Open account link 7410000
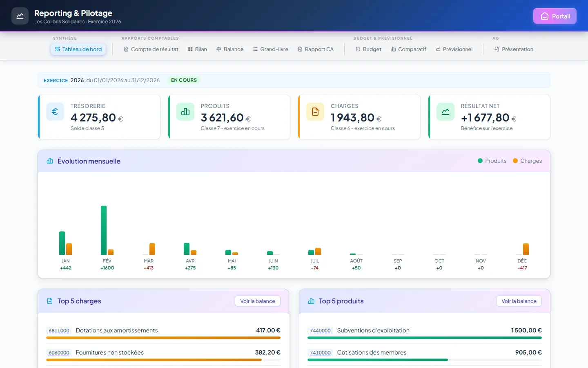The height and width of the screenshot is (368, 588). tap(320, 352)
